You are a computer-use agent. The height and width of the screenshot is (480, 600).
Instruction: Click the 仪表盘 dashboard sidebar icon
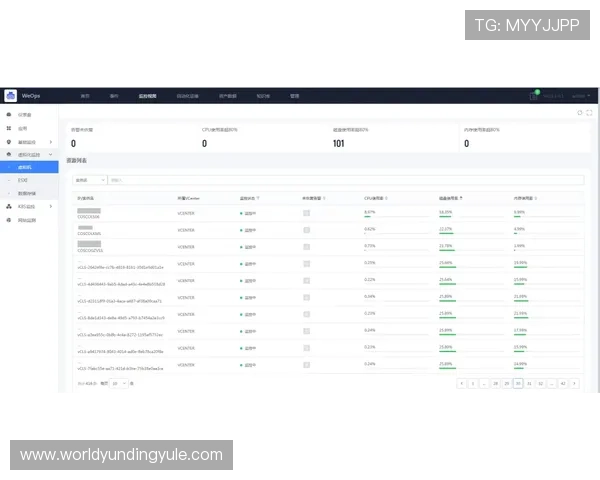point(9,116)
